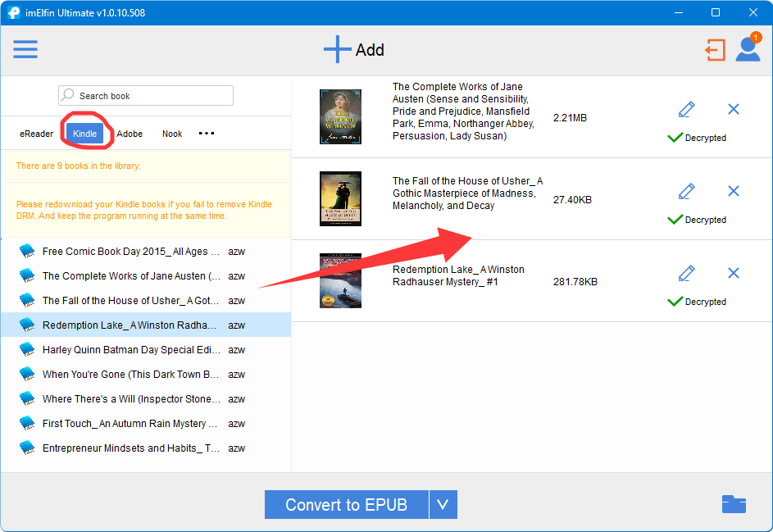Open the hamburger menu
Screen dimensions: 773x532
pyautogui.click(x=25, y=49)
